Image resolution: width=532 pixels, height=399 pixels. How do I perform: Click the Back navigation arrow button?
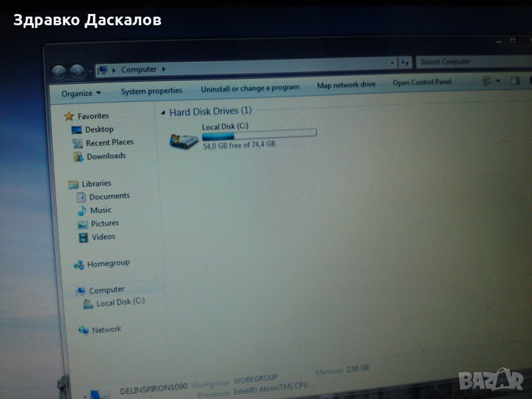(x=59, y=72)
